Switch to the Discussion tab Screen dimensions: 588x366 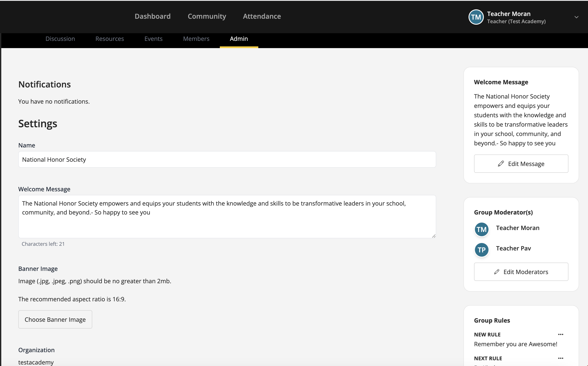coord(60,39)
